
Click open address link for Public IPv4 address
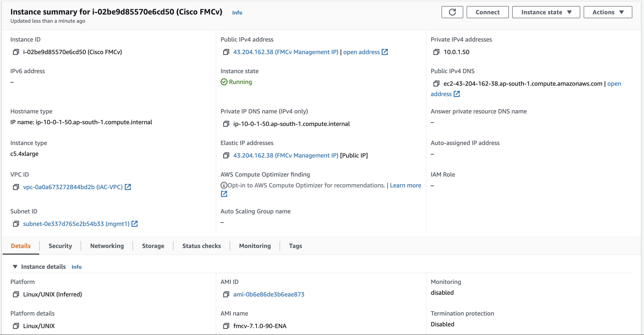click(x=361, y=52)
